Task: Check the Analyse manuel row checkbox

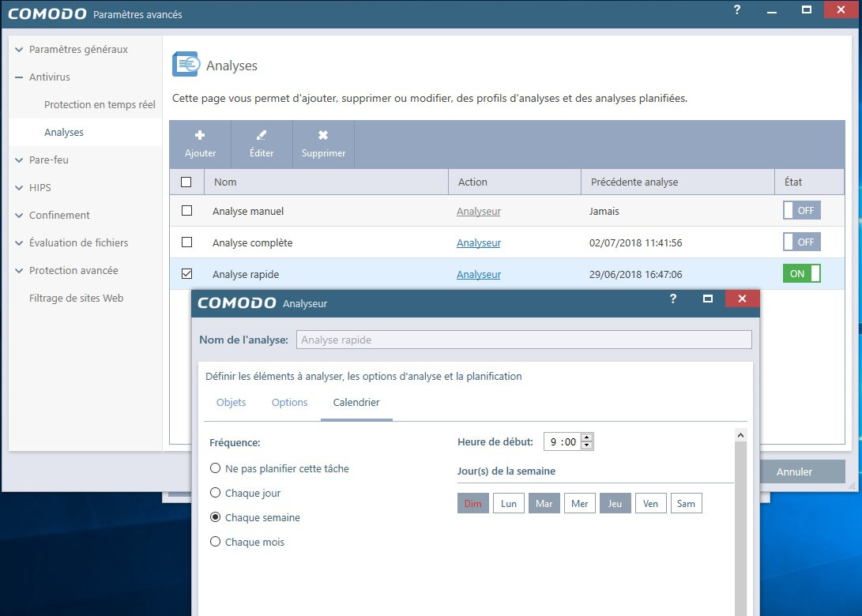Action: (187, 210)
